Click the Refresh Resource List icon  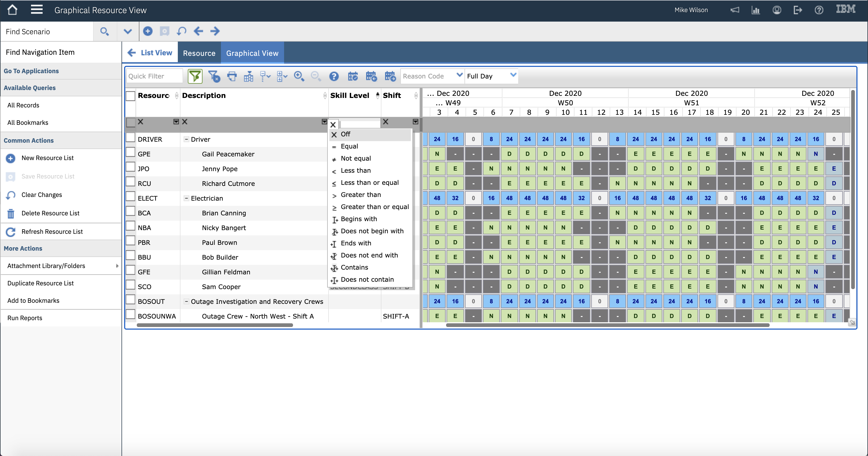point(11,232)
